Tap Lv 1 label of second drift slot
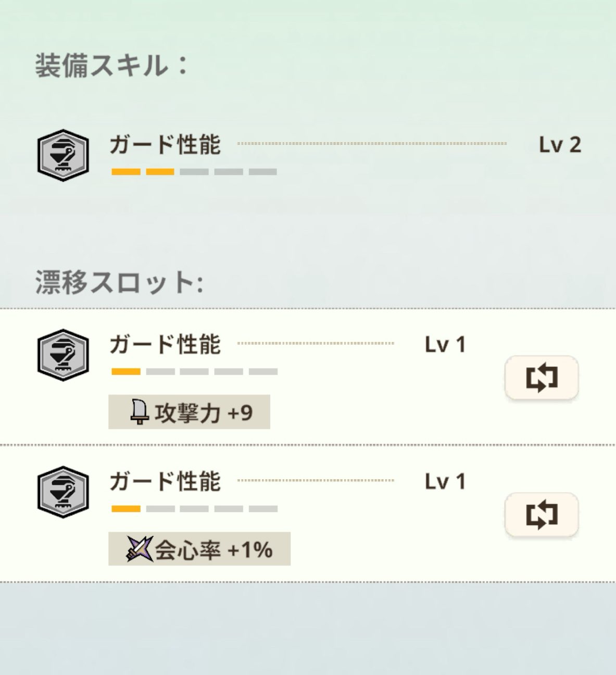 coord(445,482)
